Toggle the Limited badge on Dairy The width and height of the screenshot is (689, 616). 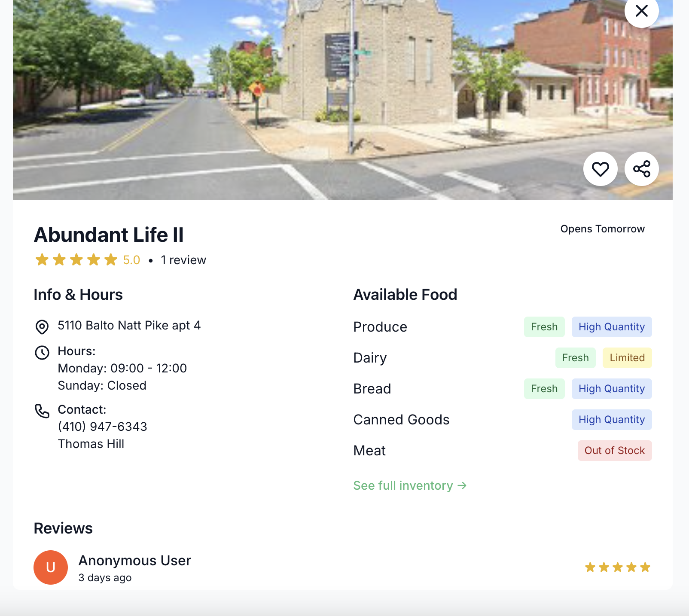coord(627,358)
